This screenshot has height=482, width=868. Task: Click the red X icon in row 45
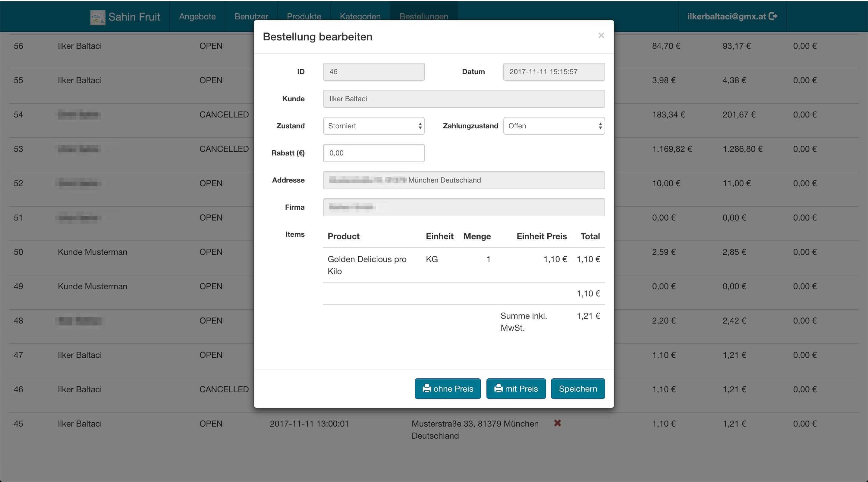tap(557, 423)
